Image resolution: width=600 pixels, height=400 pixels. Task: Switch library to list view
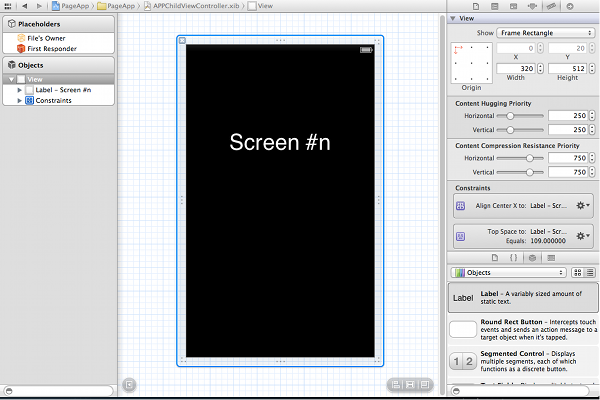(590, 272)
